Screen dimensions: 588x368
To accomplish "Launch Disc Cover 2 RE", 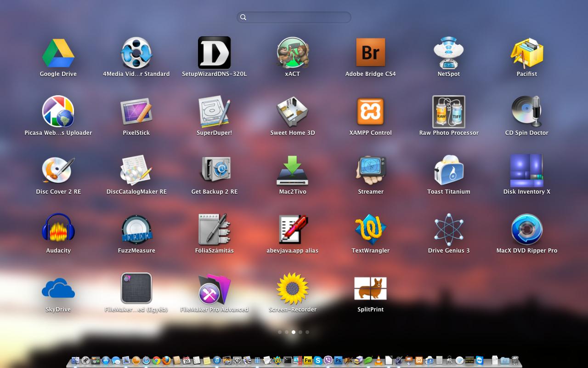I will tap(58, 170).
